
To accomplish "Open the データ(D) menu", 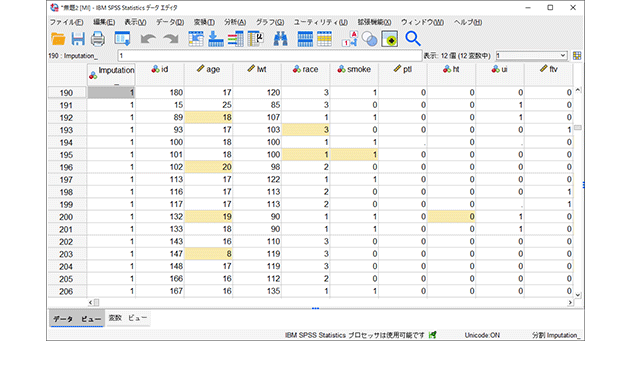I will click(x=170, y=22).
